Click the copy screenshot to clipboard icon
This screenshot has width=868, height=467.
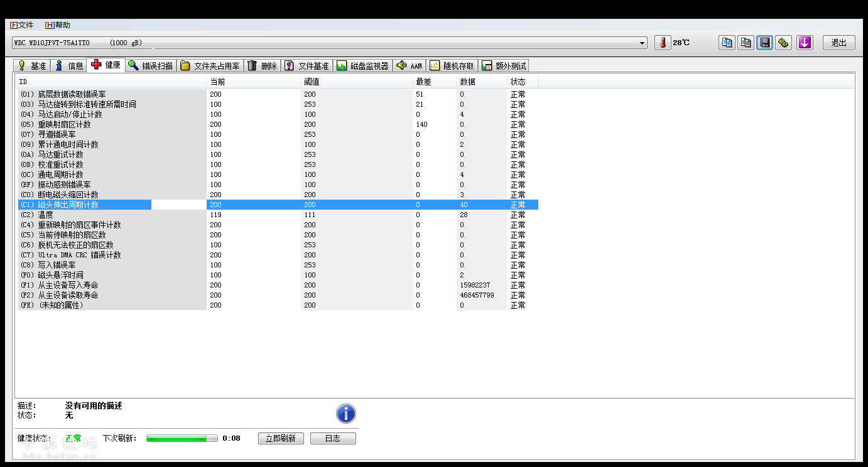pos(746,43)
